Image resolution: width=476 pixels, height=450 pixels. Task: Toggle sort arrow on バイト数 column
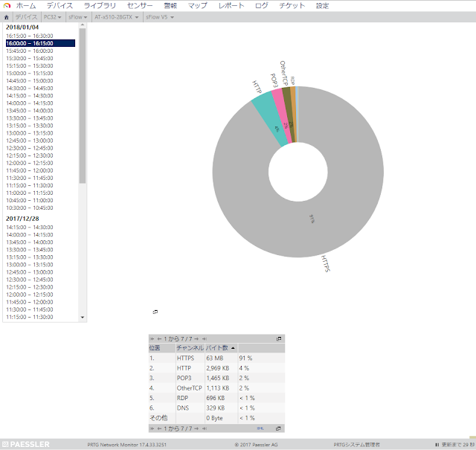click(x=233, y=348)
